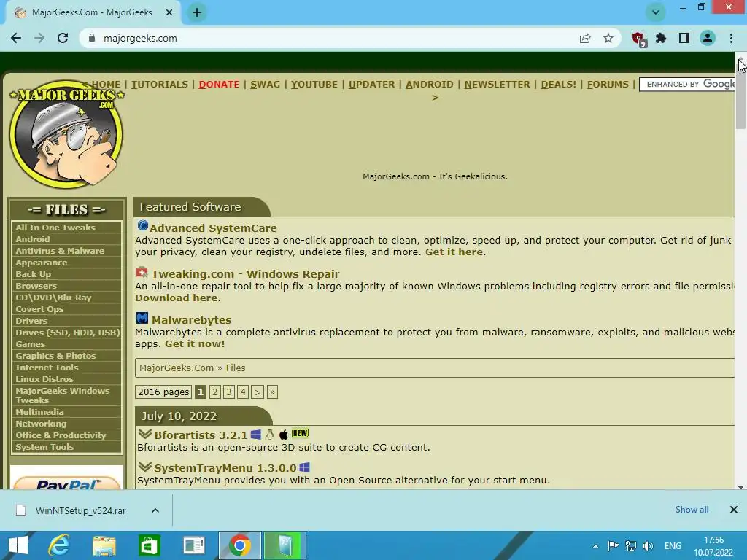Click the Tweaking.com Windows Repair icon
Image resolution: width=747 pixels, height=560 pixels.
pyautogui.click(x=142, y=273)
